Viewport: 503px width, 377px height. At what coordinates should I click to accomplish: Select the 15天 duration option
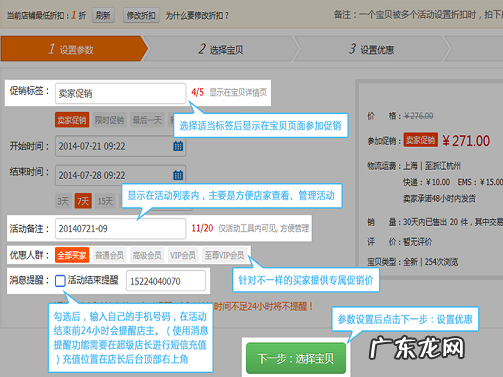(105, 201)
